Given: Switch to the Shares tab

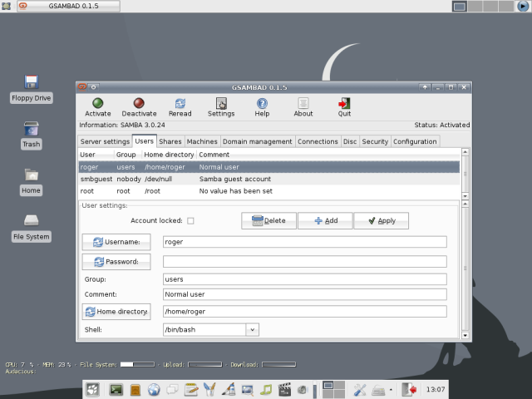Looking at the screenshot, I should point(170,142).
